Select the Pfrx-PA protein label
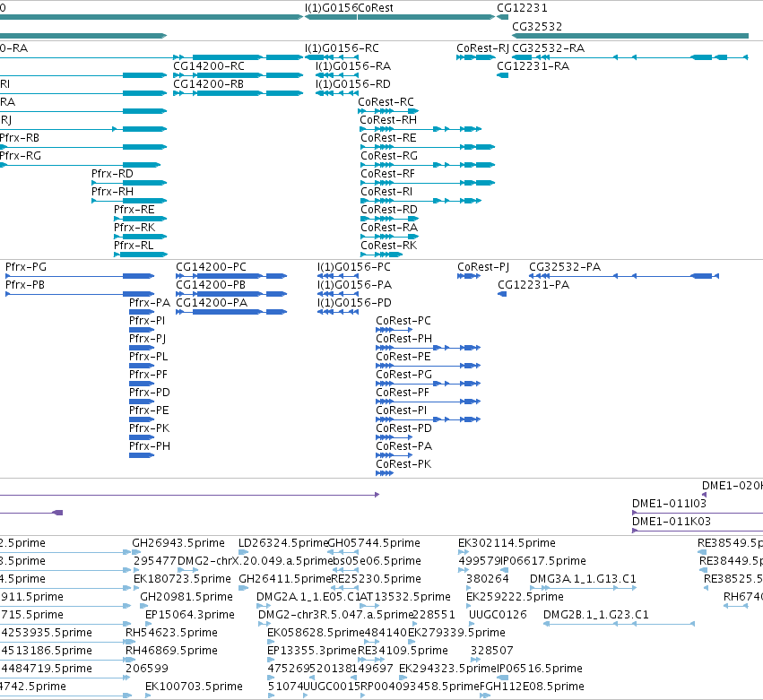Screen dimensions: 763x700 150,303
